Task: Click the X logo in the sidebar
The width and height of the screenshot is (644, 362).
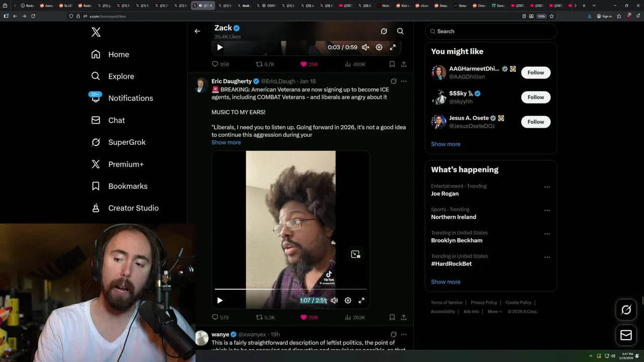Action: [96, 32]
